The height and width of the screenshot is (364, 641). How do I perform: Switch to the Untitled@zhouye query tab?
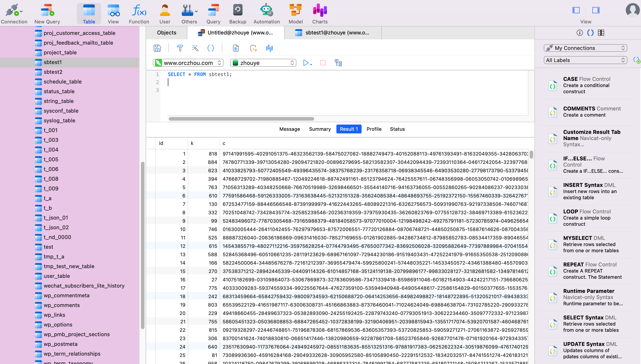pyautogui.click(x=235, y=32)
